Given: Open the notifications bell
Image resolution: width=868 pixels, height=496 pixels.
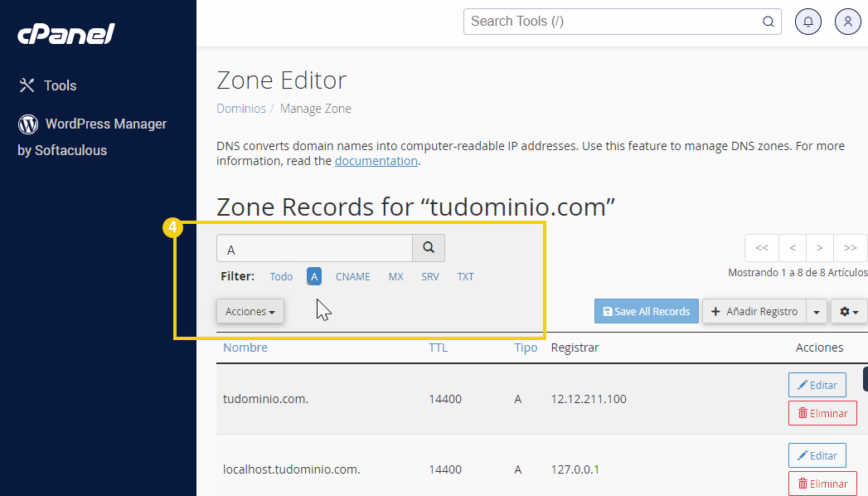Looking at the screenshot, I should point(808,22).
